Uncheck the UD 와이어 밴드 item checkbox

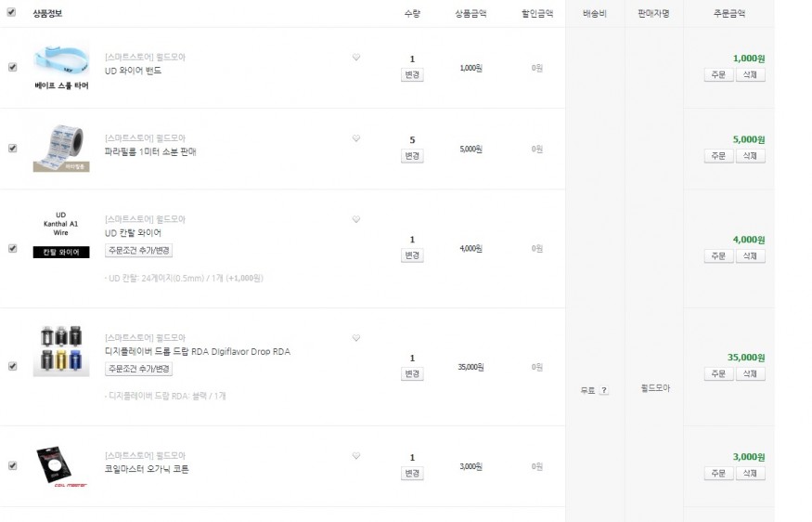pos(12,67)
